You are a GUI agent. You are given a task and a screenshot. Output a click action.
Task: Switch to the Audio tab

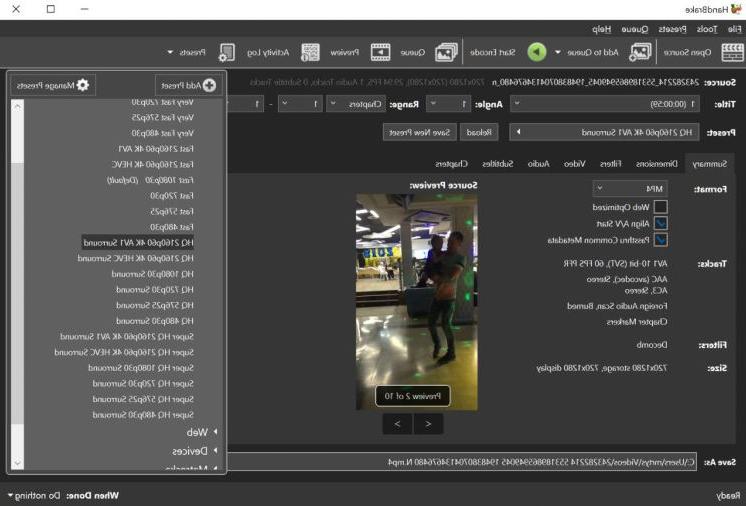pyautogui.click(x=539, y=164)
